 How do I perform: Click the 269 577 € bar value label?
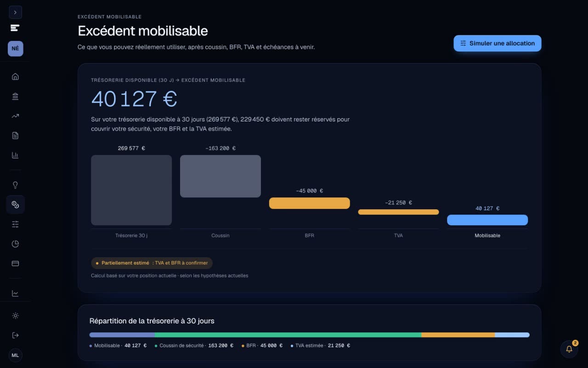pyautogui.click(x=131, y=148)
